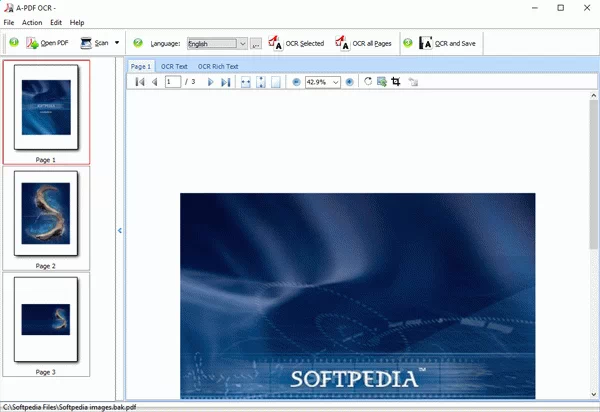
Task: Click the Open PDF toolbar button
Action: coord(47,43)
